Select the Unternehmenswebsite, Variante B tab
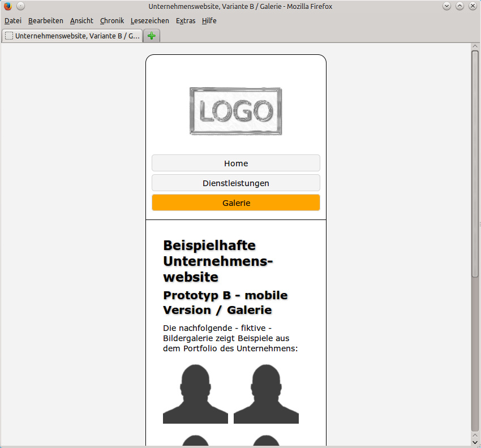The height and width of the screenshot is (448, 481). tap(72, 36)
